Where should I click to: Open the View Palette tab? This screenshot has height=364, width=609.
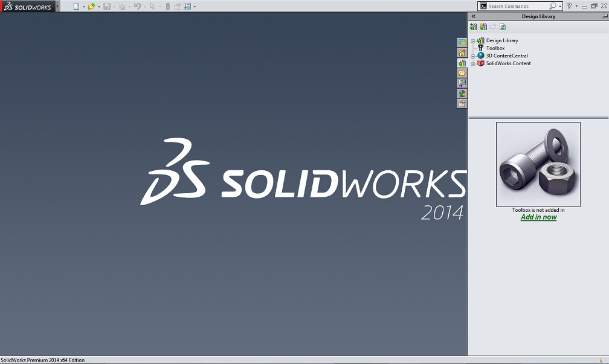(x=462, y=83)
